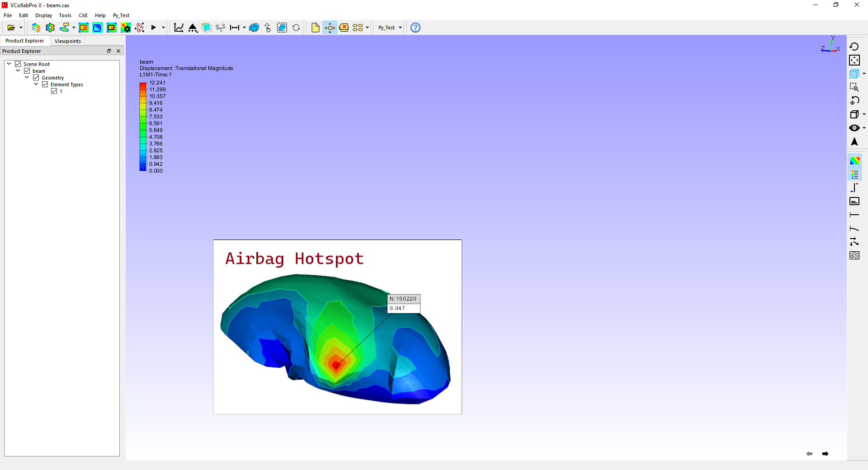Open the Py_Test toolbar dropdown arrow
Viewport: 868px width, 470px height.
coord(400,28)
